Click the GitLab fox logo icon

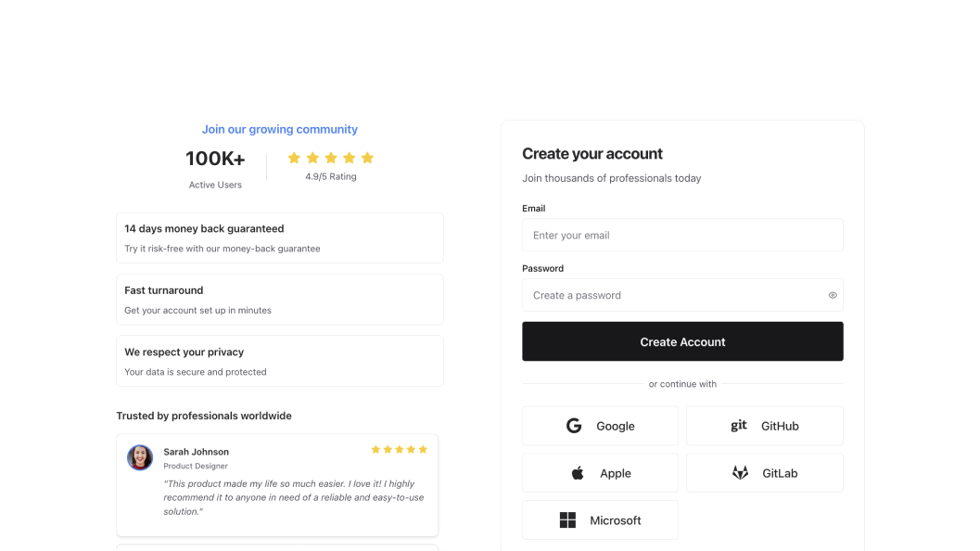(740, 473)
